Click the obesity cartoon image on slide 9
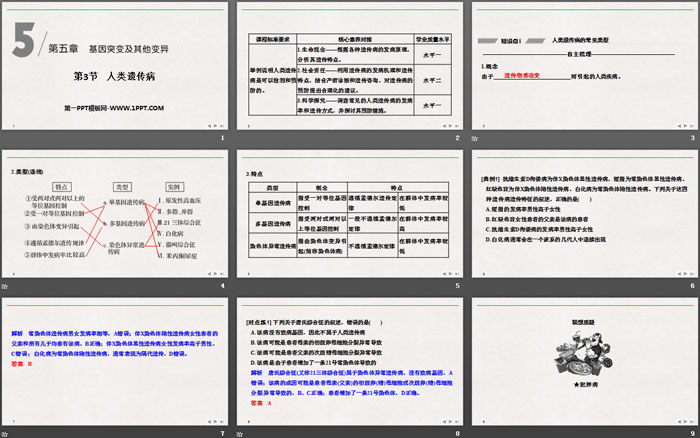The width and height of the screenshot is (700, 438). click(584, 354)
